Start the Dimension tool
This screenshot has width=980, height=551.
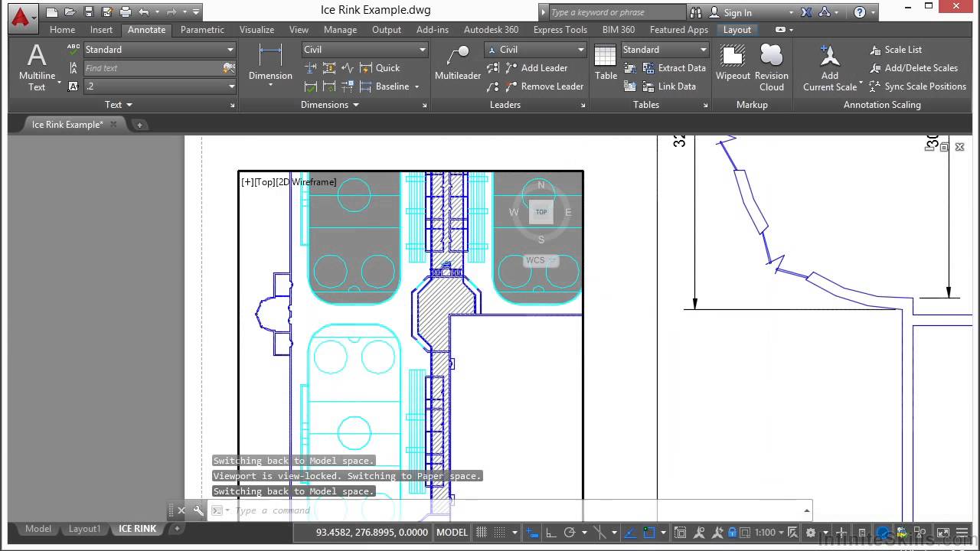pos(270,65)
